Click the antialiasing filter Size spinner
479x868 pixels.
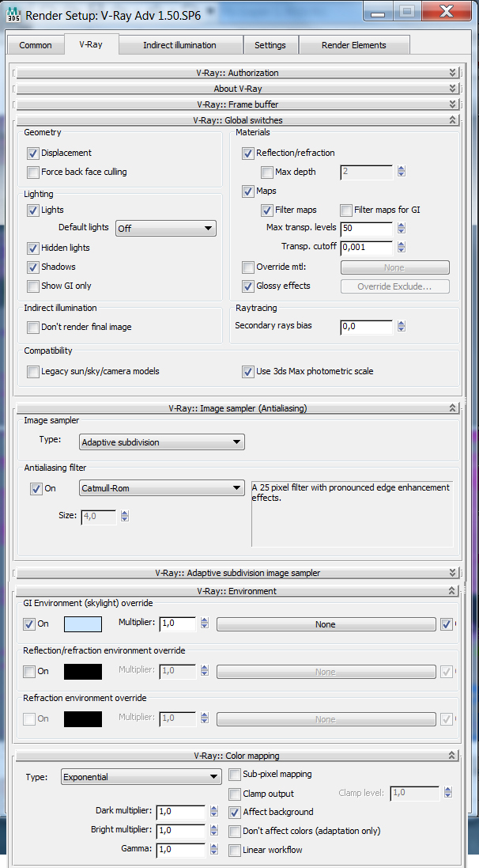pos(125,517)
